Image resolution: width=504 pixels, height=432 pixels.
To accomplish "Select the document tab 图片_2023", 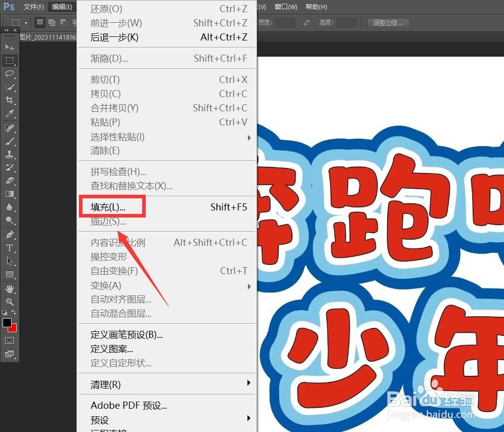I will pyautogui.click(x=48, y=37).
